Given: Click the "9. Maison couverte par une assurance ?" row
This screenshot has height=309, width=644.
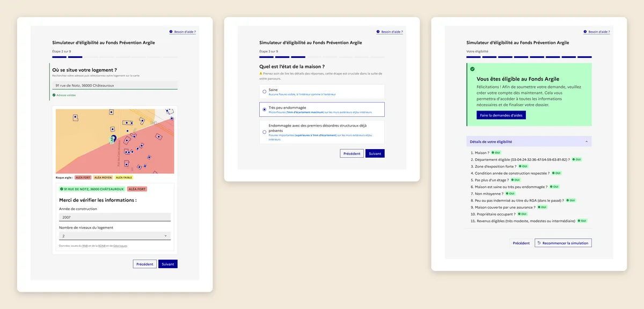Looking at the screenshot, I should pos(509,207).
